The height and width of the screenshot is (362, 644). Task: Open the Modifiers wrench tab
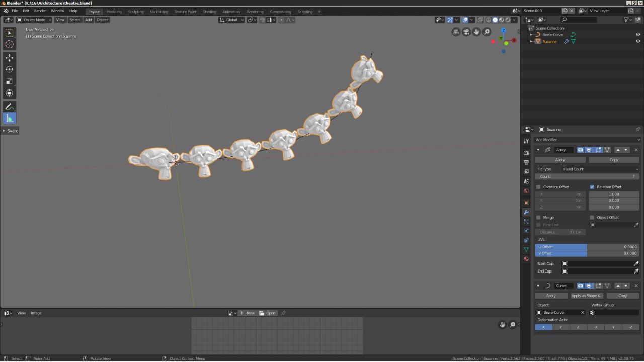click(x=526, y=212)
